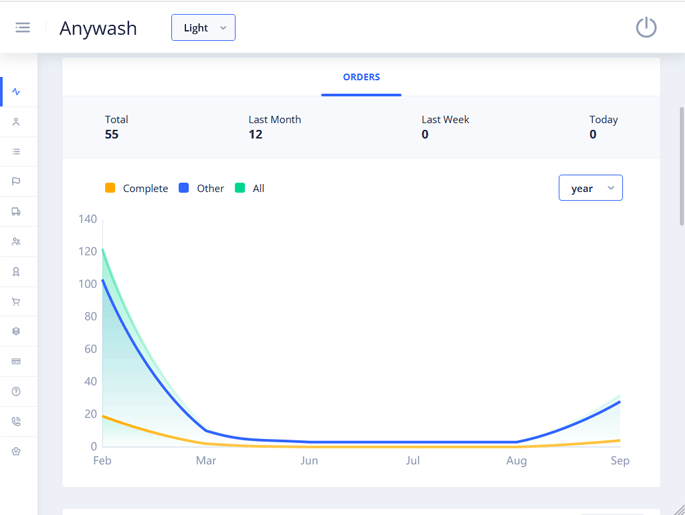Open the delivery truck sidebar icon
Screen dimensions: 685x515
pyautogui.click(x=16, y=212)
